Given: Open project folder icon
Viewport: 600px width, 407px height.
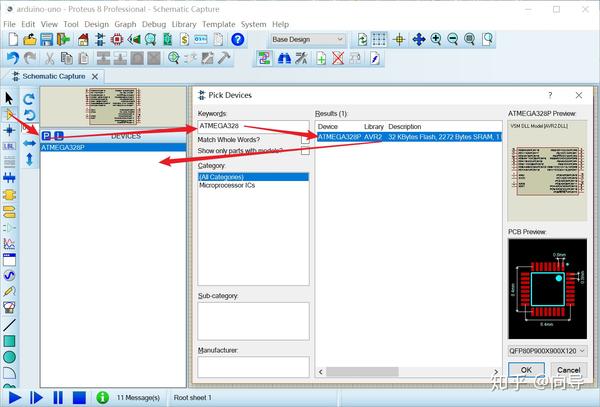Looking at the screenshot, I should (30, 39).
